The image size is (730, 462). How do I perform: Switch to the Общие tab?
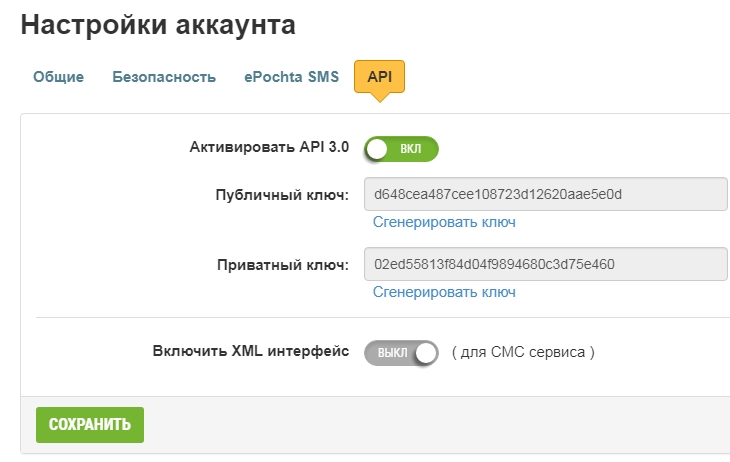pos(58,77)
